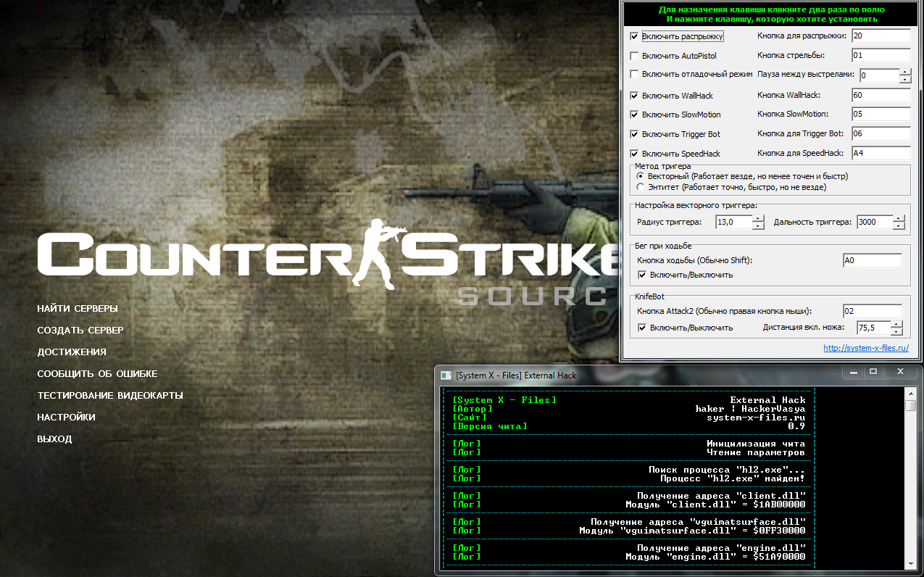Image resolution: width=924 pixels, height=577 pixels.
Task: Increase 'Радиус триггера' with up arrow
Action: [758, 219]
